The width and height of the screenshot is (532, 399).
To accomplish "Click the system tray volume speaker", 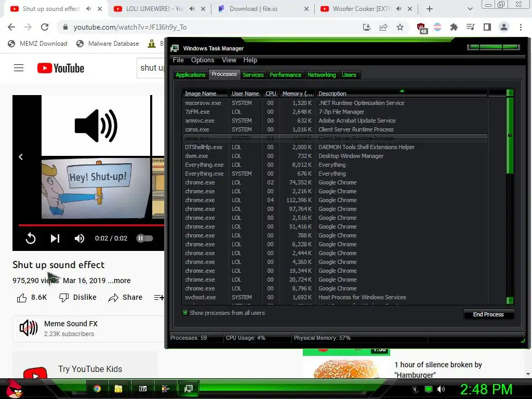I will 441,389.
